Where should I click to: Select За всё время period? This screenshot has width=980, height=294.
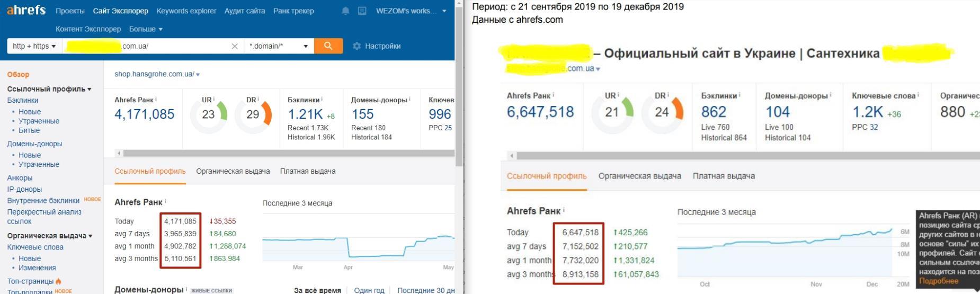coord(317,290)
